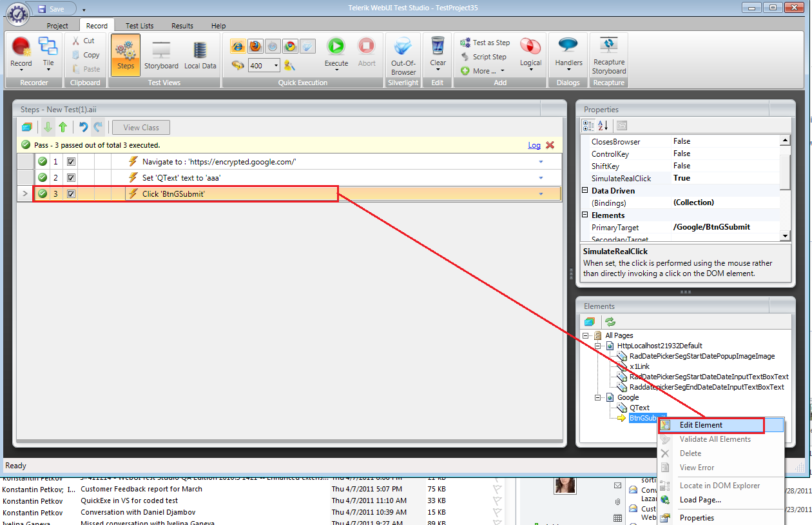812x525 pixels.
Task: Open the Local Data view
Action: pos(200,55)
